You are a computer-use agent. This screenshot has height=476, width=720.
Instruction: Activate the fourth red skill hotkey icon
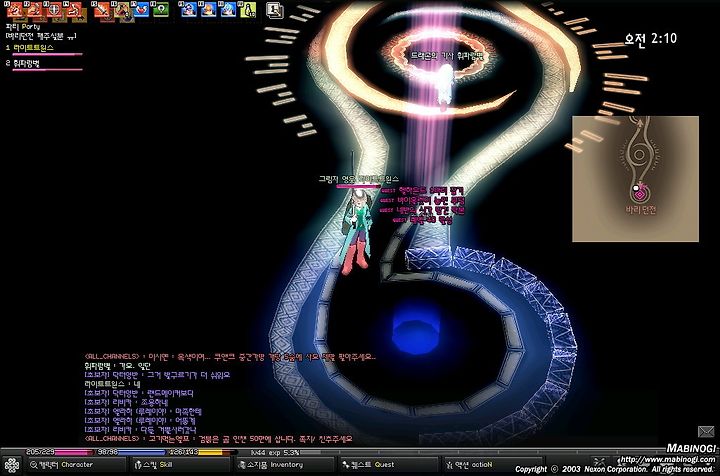pyautogui.click(x=74, y=9)
